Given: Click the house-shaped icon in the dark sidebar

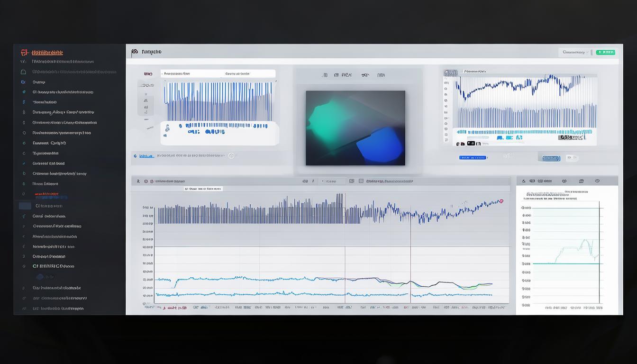Looking at the screenshot, I should [23, 72].
